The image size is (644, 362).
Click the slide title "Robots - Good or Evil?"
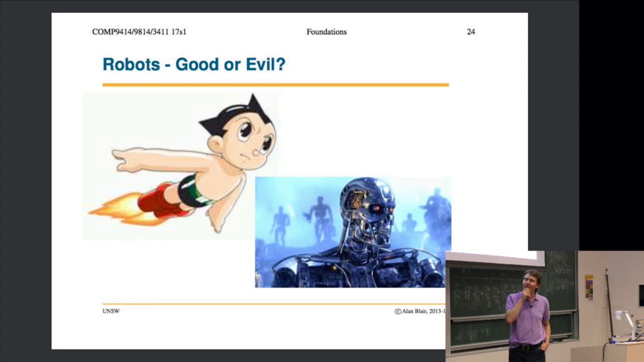pos(194,64)
